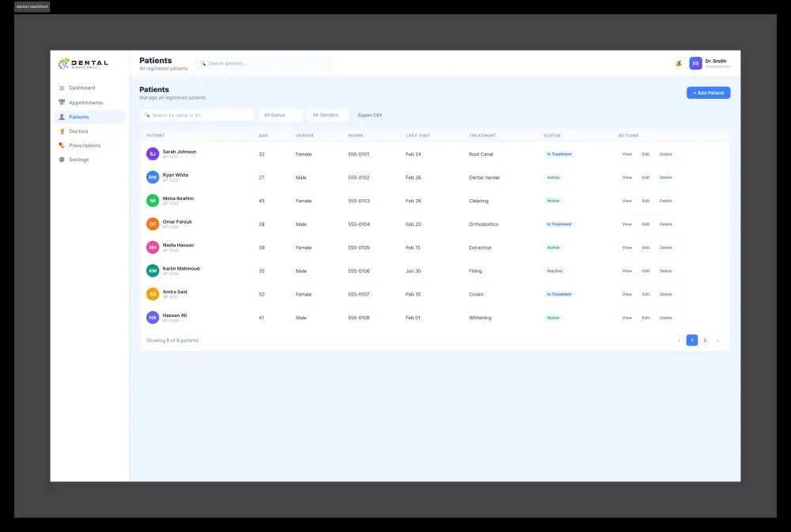Open the Dashboard section in the sidebar
This screenshot has height=532, width=791.
(62, 88)
